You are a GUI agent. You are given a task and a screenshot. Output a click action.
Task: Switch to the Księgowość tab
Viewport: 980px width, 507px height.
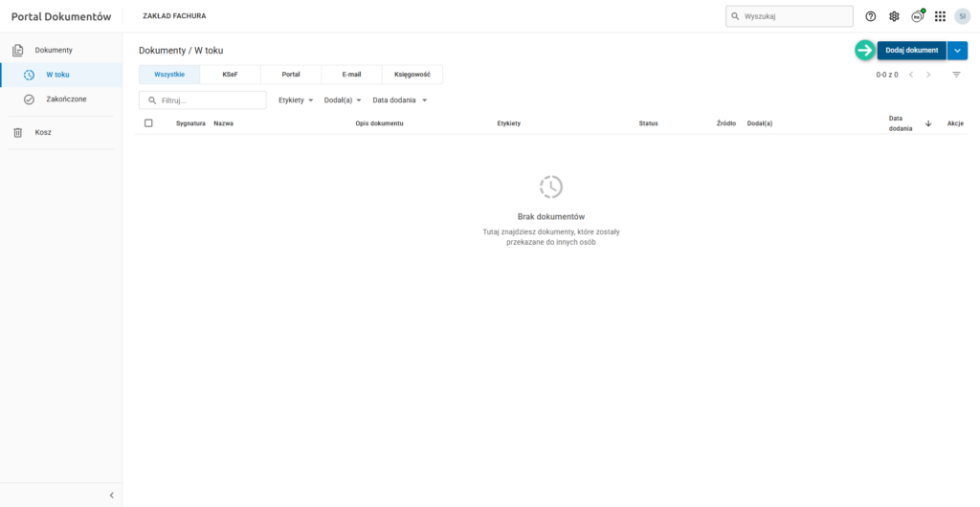(x=412, y=75)
